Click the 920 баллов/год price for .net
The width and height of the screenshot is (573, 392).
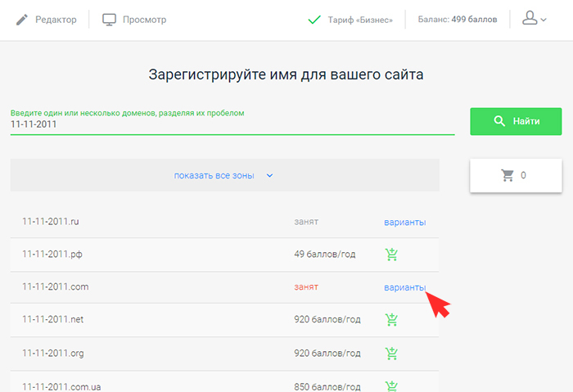click(x=327, y=319)
